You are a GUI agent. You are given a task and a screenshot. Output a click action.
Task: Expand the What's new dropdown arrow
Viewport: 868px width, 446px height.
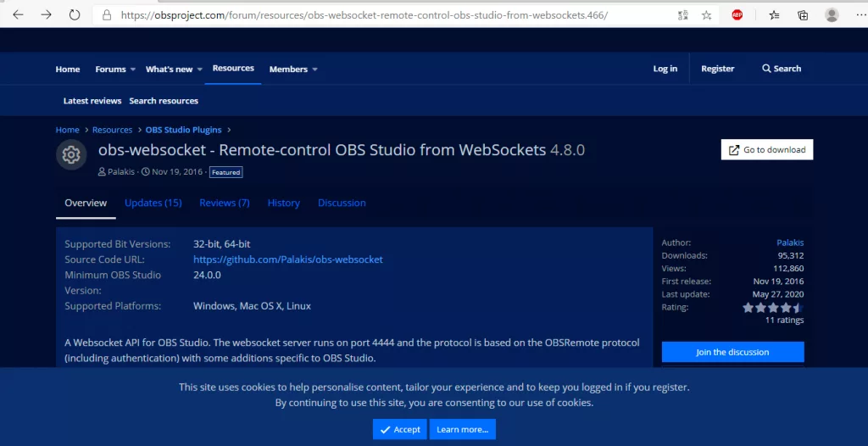pos(200,70)
